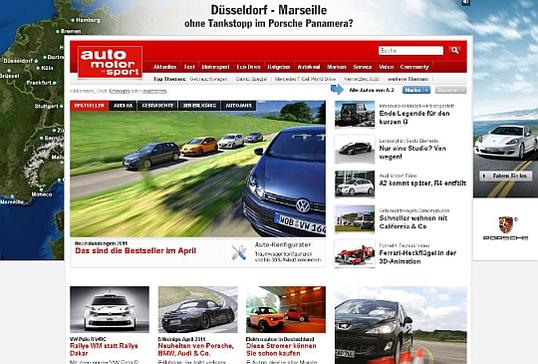Image resolution: width=538 pixels, height=364 pixels.
Task: Click the Düsseldorf - Marseille ad headline
Action: tap(269, 10)
